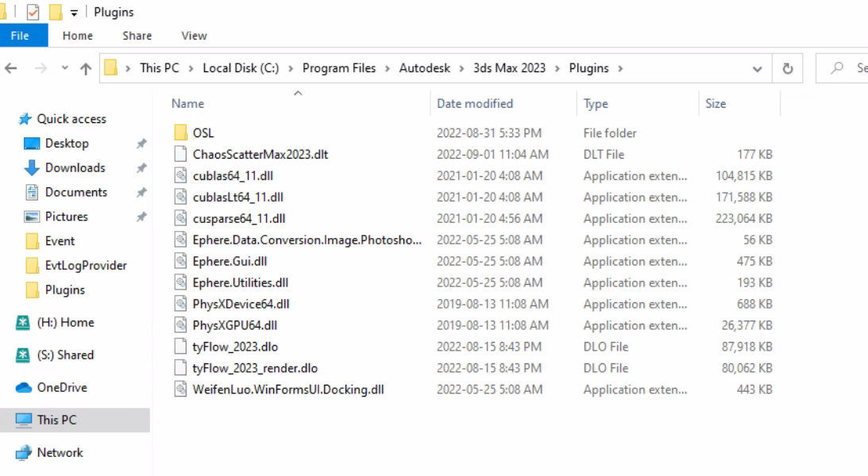
Task: Click Autodesk breadcrumb
Action: 425,68
